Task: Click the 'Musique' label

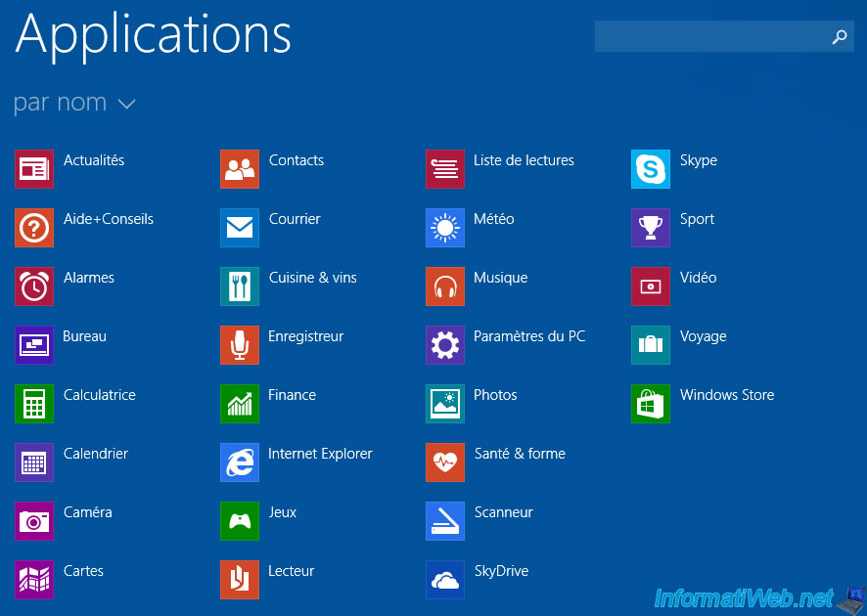Action: click(x=500, y=278)
